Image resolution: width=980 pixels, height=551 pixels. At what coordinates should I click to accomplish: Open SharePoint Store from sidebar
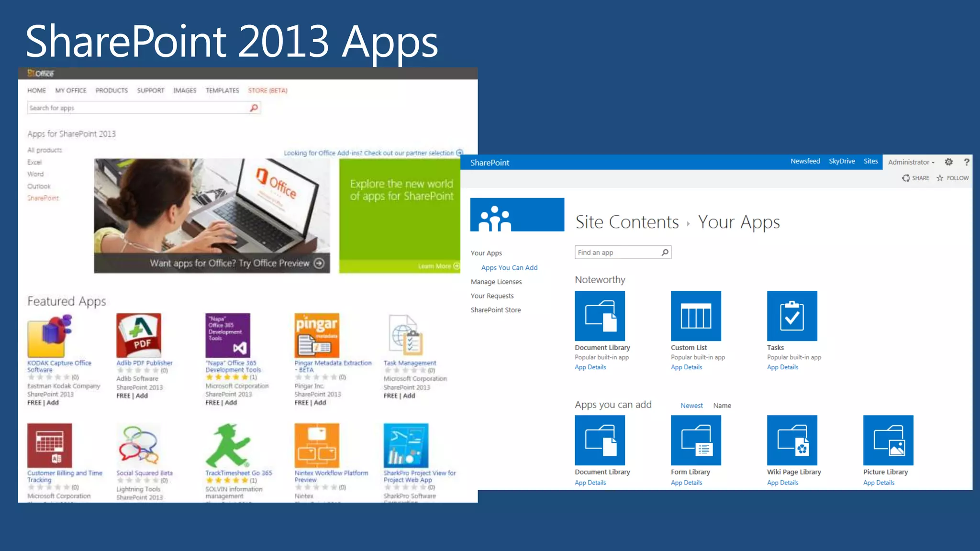tap(496, 310)
